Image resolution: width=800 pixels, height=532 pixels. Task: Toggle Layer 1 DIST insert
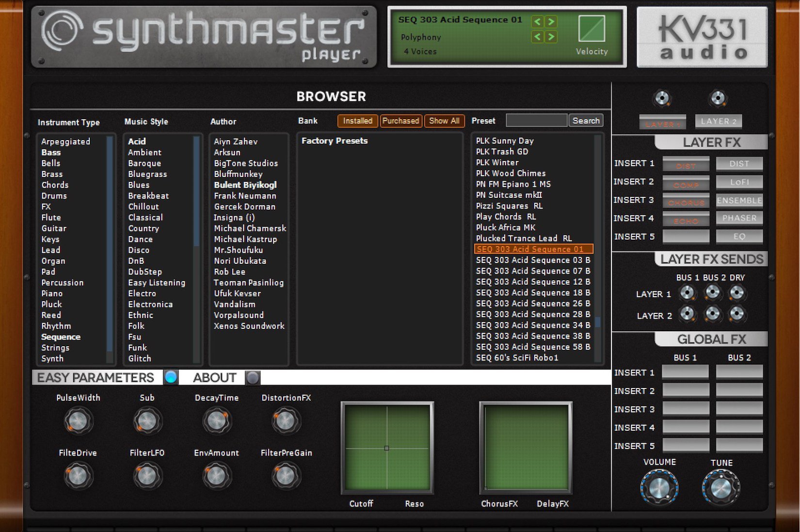(x=686, y=164)
